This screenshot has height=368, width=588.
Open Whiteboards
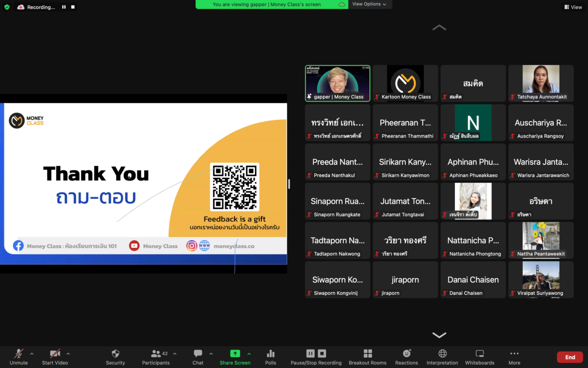coord(480,354)
